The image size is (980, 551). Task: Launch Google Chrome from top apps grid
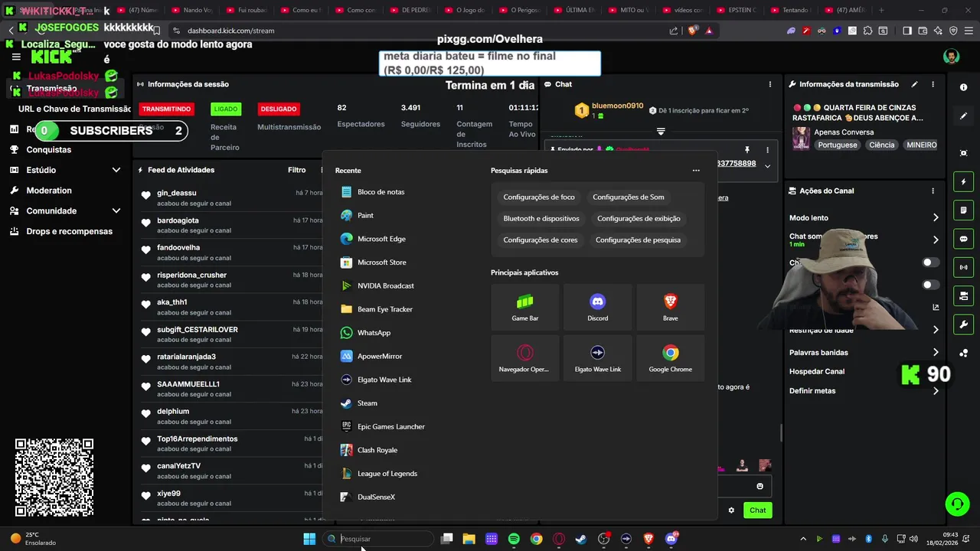(671, 358)
